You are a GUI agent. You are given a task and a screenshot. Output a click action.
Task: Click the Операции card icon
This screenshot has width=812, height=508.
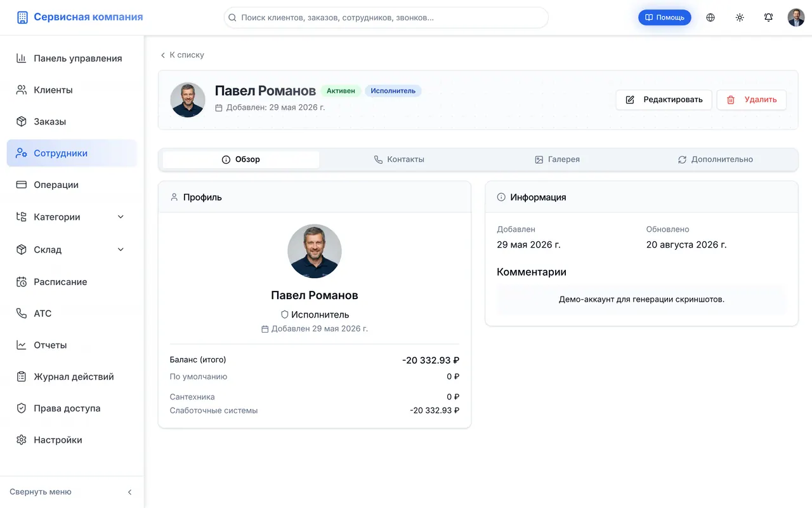click(22, 185)
